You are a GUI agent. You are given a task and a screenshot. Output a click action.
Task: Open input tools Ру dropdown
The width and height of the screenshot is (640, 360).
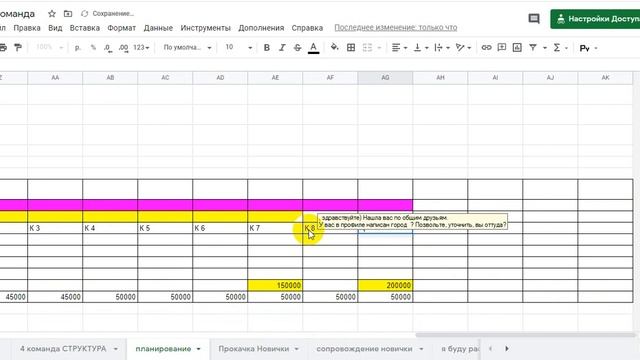pyautogui.click(x=589, y=48)
